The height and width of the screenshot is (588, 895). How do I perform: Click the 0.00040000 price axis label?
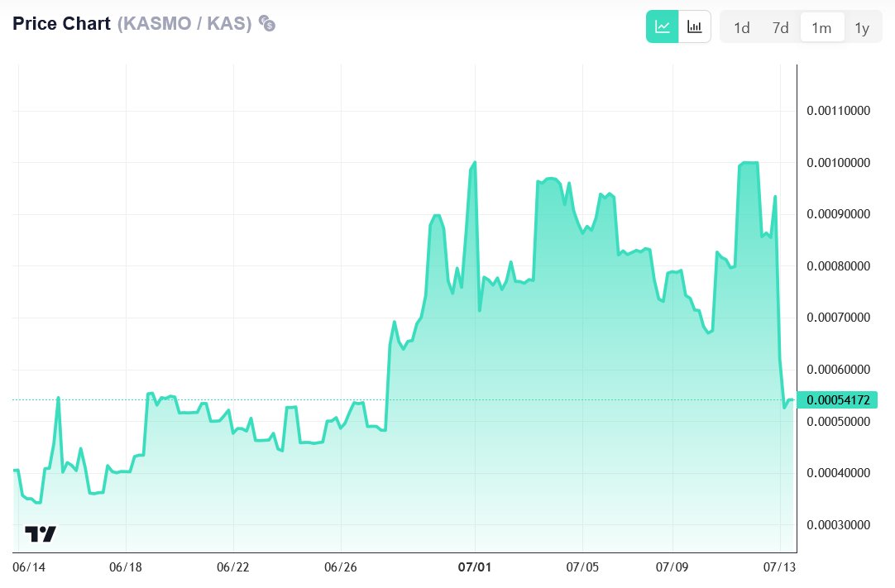tap(838, 473)
